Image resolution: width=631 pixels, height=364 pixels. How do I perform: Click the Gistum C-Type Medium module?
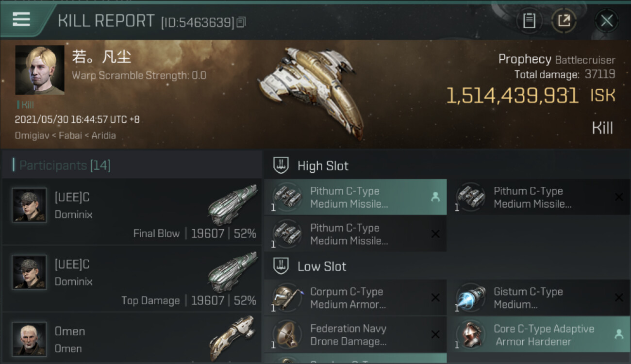(539, 298)
